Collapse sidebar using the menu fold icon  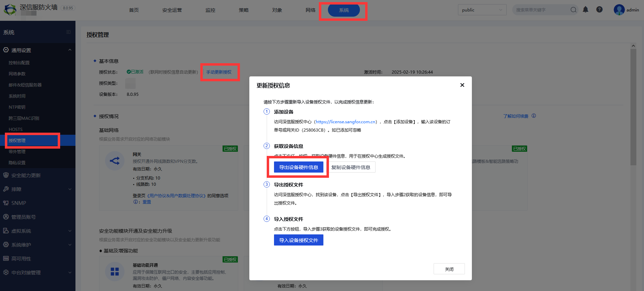point(69,32)
